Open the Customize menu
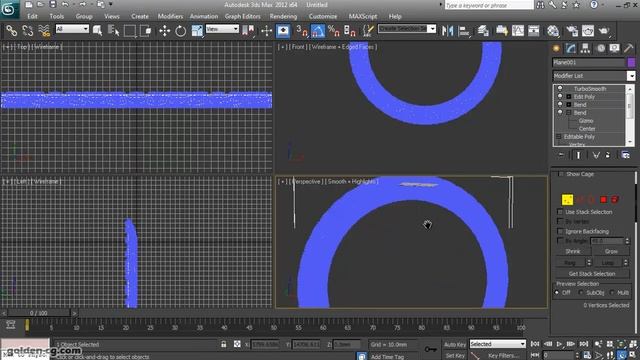The height and width of the screenshot is (360, 640). [x=323, y=16]
